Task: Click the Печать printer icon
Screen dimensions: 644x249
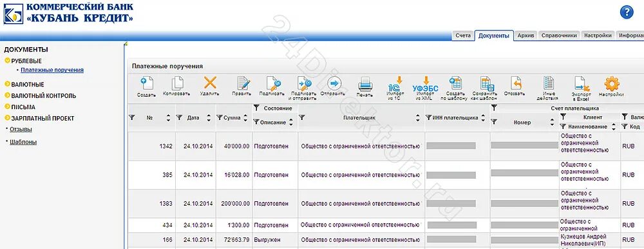Action: [365, 85]
